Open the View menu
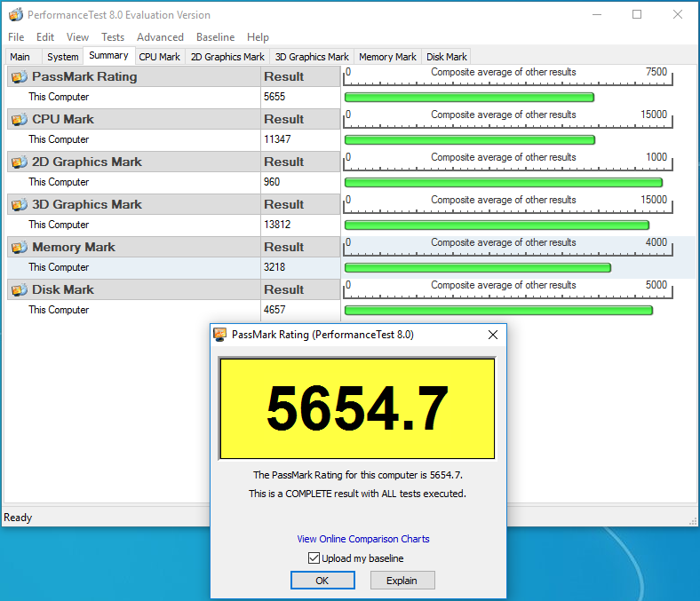The width and height of the screenshot is (700, 601). click(77, 37)
